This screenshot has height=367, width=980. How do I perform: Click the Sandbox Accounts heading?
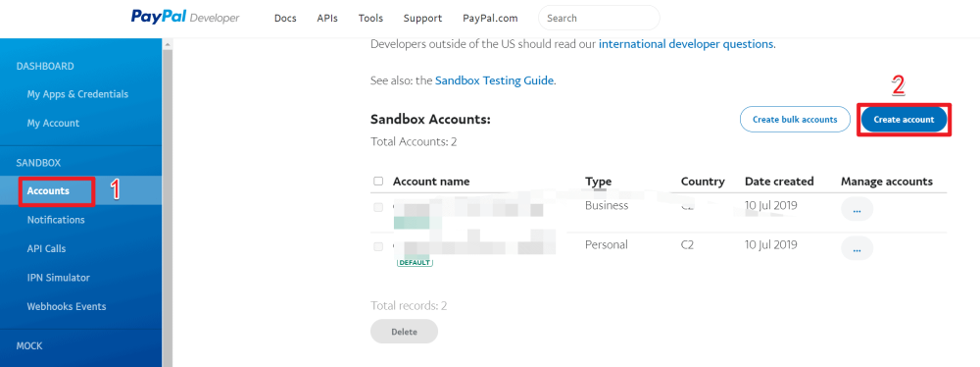click(x=430, y=119)
